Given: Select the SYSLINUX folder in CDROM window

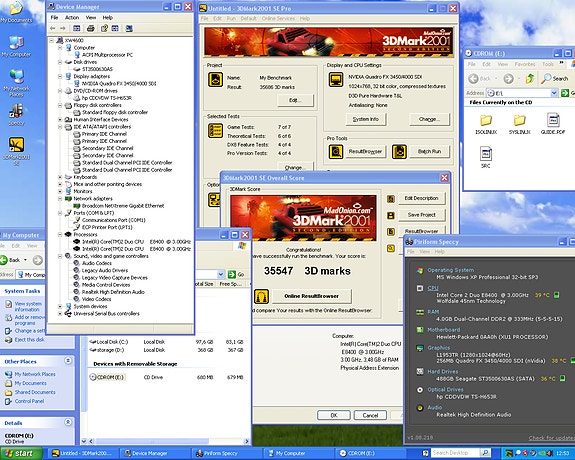Looking at the screenshot, I should click(x=519, y=124).
